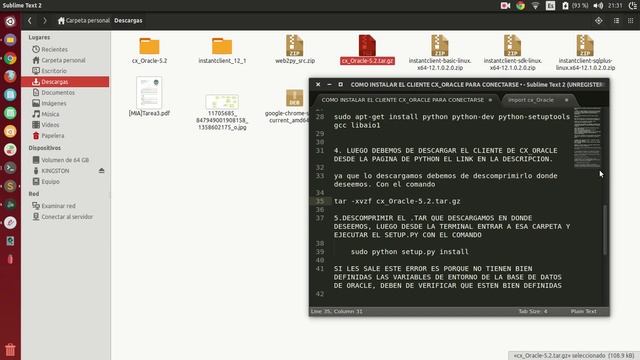Change Tab Size: 4 in status bar
The image size is (640, 360).
pyautogui.click(x=533, y=311)
